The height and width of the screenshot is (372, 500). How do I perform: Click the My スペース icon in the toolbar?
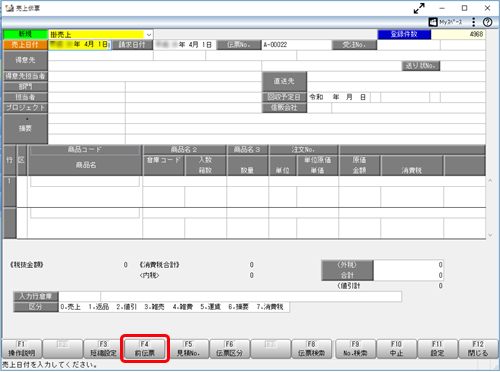point(433,22)
